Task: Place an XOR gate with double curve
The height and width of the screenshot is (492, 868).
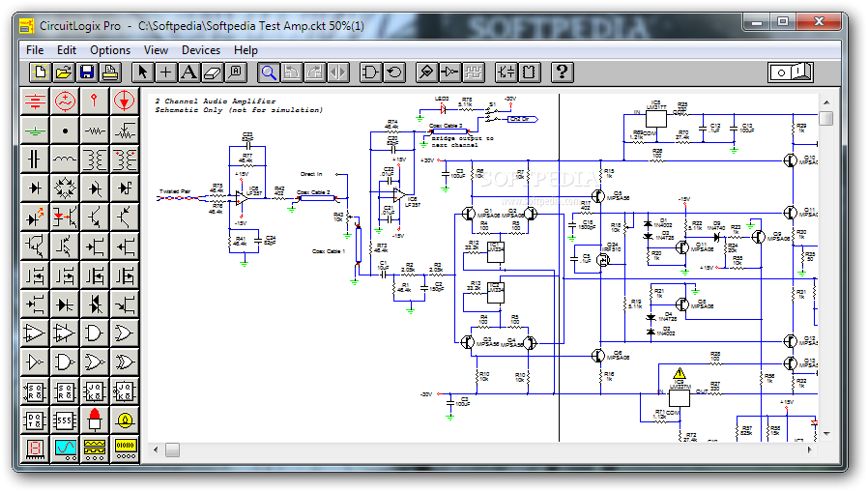Action: (124, 362)
